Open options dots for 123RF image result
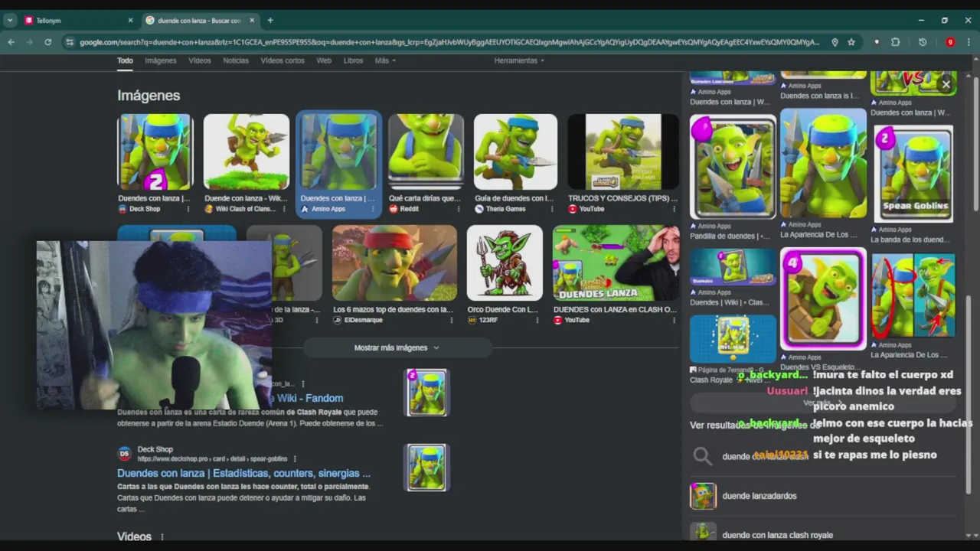This screenshot has height=551, width=980. [538, 320]
